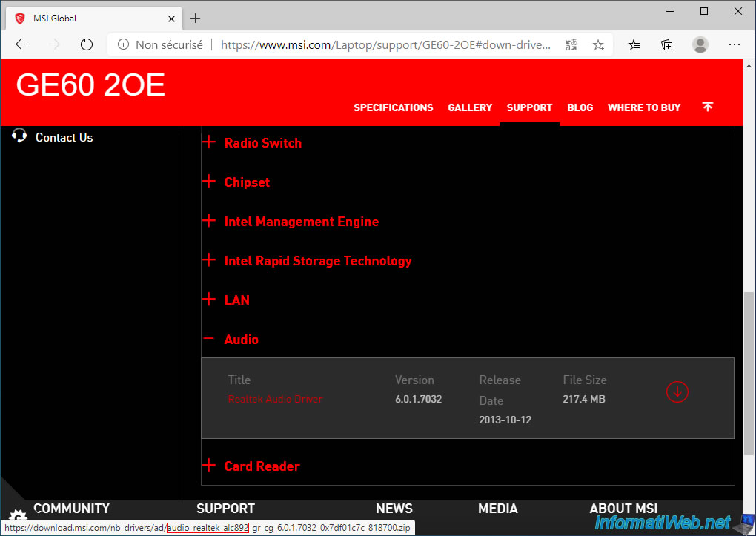
Task: Reload the MSI page
Action: point(86,45)
